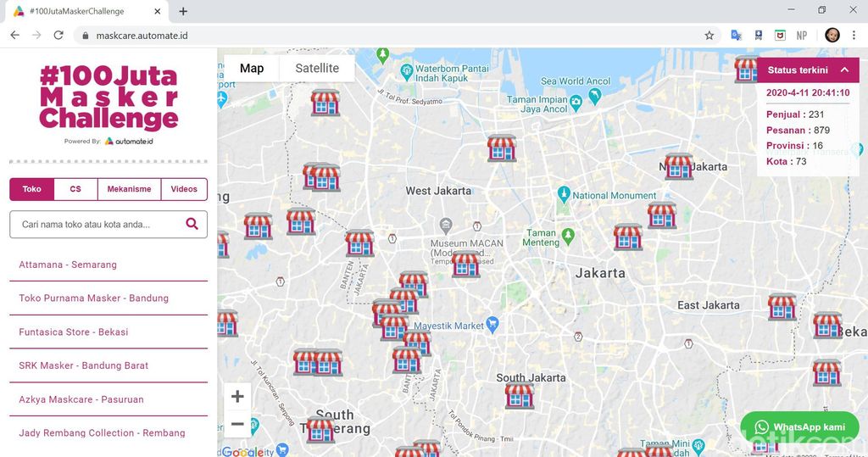Click shop marker on top-center Jakarta

click(502, 148)
